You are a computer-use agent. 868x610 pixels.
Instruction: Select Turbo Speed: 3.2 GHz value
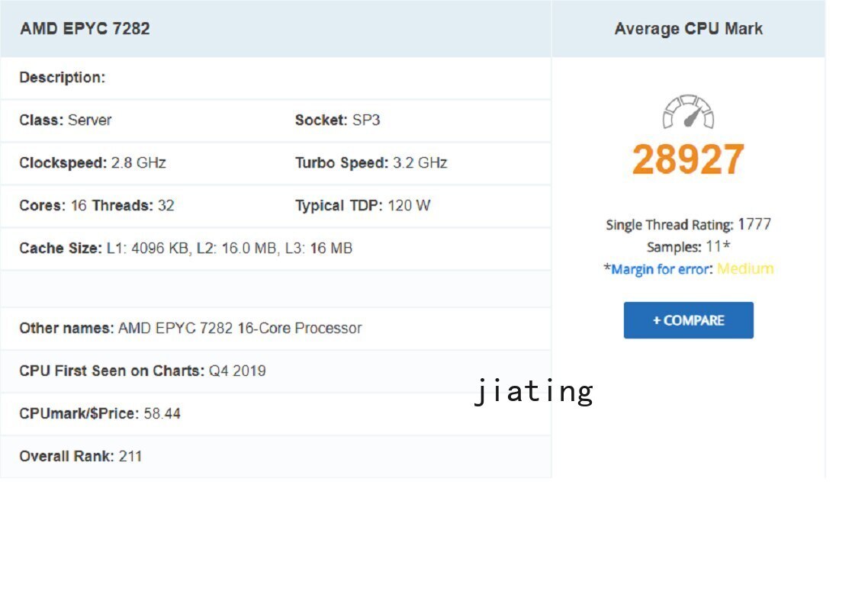click(371, 162)
